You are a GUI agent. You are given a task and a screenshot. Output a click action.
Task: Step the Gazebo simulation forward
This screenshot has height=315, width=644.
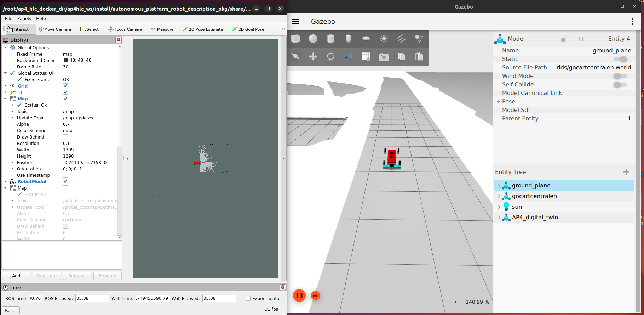tap(315, 296)
